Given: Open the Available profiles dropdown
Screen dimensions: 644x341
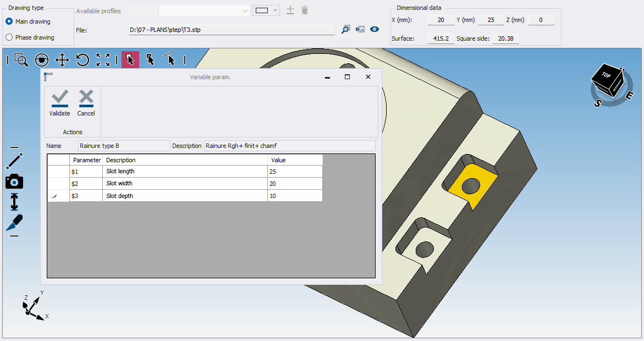Looking at the screenshot, I should 204,10.
